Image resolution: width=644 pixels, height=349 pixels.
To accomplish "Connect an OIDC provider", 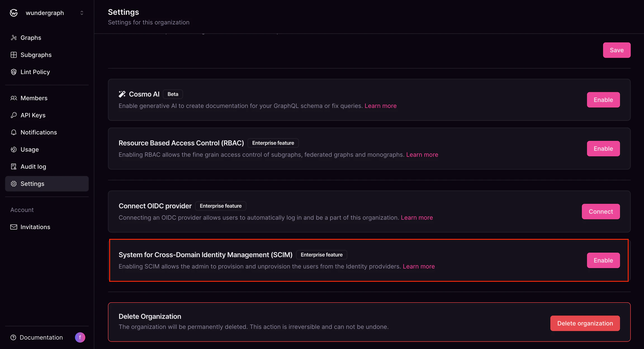I will [600, 212].
